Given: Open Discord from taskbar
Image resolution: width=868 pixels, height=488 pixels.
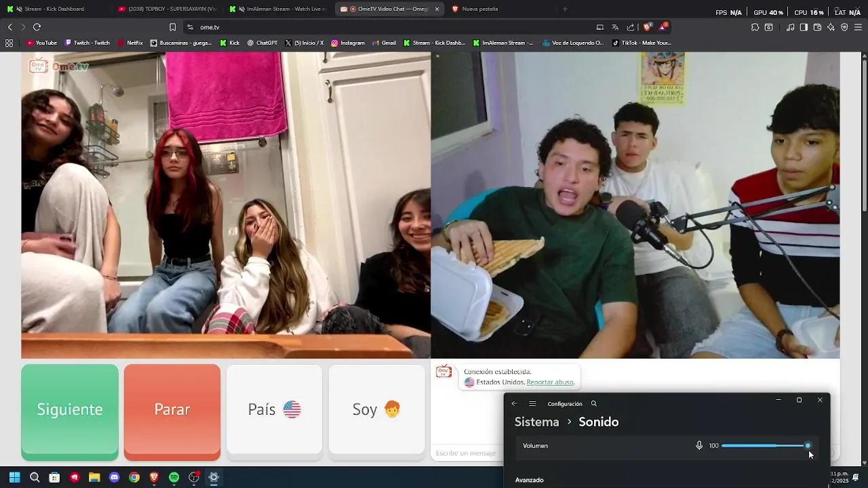Looking at the screenshot, I should pos(114,477).
